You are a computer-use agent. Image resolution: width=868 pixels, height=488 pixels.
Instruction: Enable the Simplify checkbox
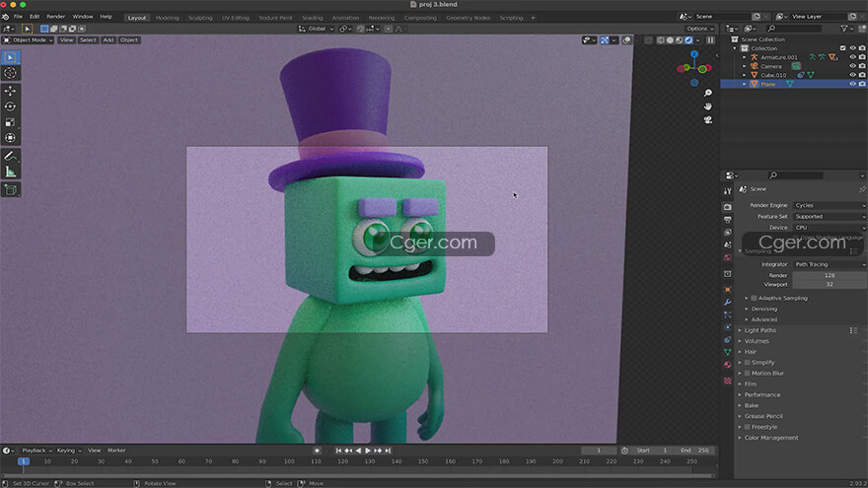(x=747, y=363)
